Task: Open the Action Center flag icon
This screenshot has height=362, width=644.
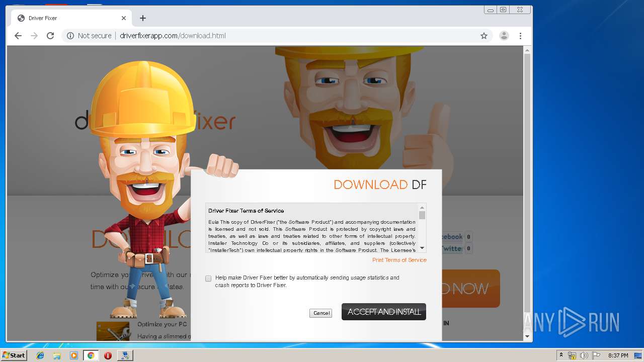Action: 596,355
